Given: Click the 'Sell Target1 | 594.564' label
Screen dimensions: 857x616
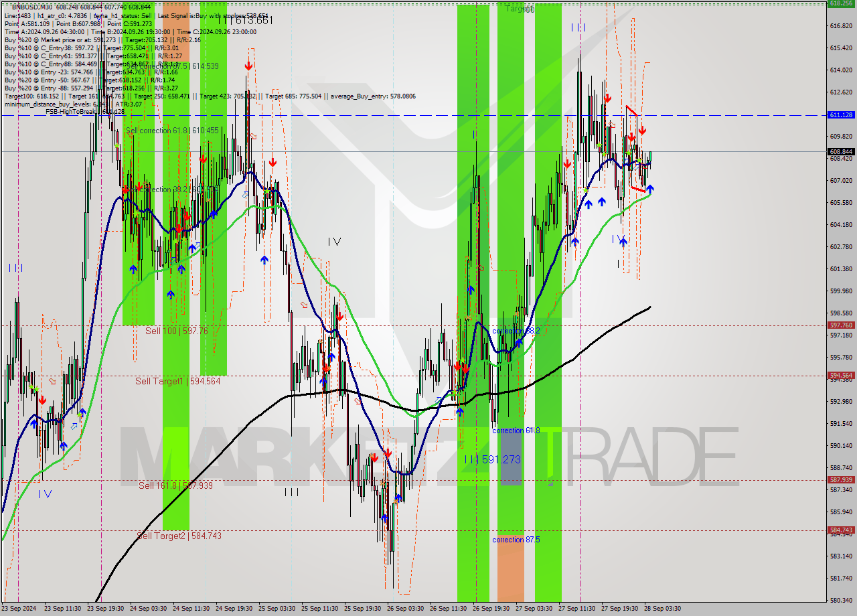Looking at the screenshot, I should [x=177, y=381].
